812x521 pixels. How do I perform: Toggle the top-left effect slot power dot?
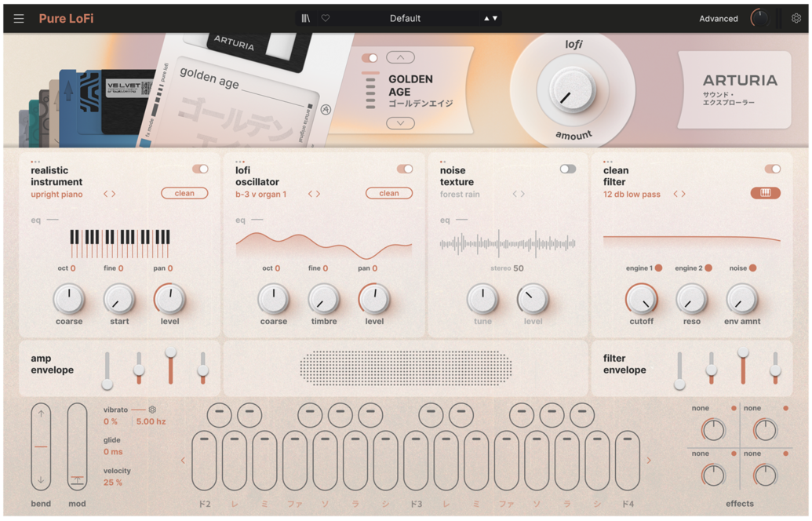(x=734, y=408)
